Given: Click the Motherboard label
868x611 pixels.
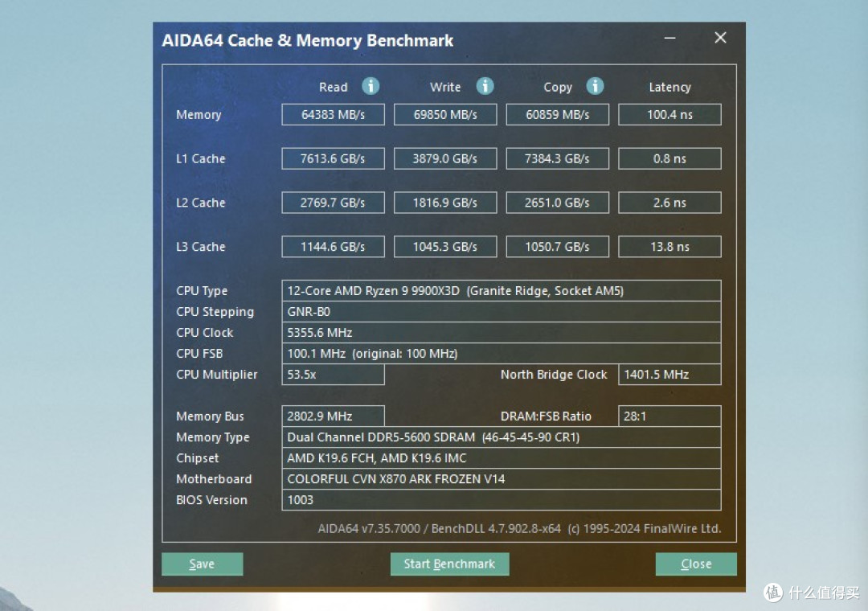Looking at the screenshot, I should pyautogui.click(x=214, y=479).
